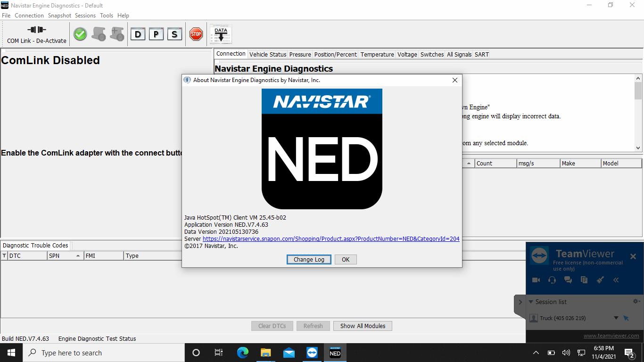Collapse TeamViewer panel with double chevron

click(616, 280)
